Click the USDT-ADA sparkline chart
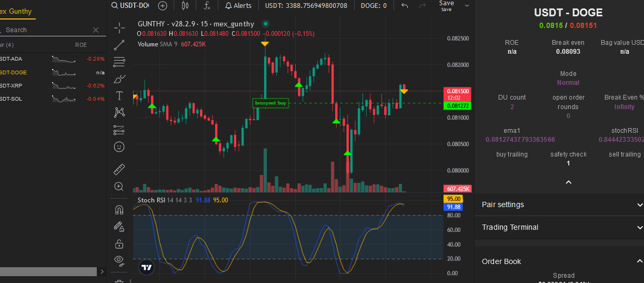 click(x=63, y=59)
